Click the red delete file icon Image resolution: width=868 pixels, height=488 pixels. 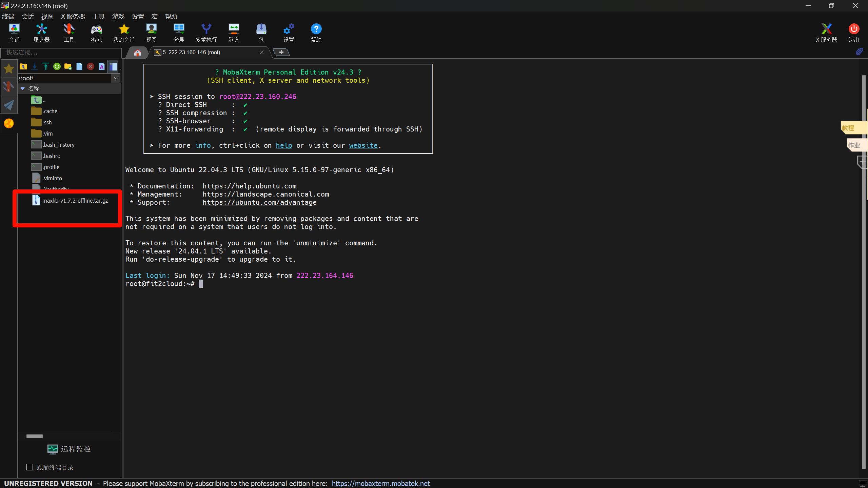pyautogui.click(x=90, y=67)
